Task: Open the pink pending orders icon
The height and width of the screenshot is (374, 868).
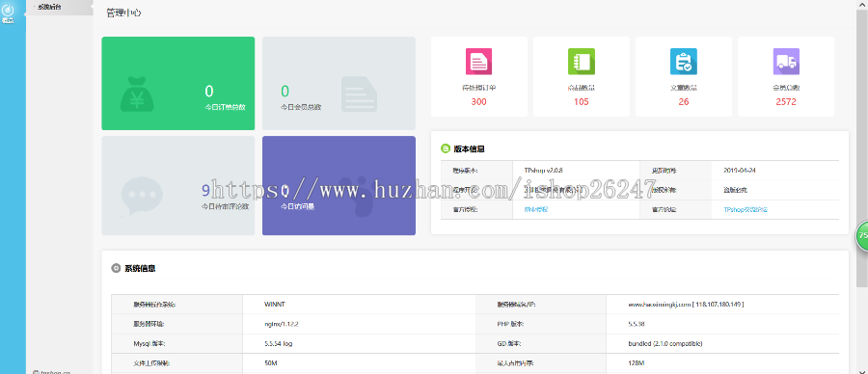Action: (478, 62)
